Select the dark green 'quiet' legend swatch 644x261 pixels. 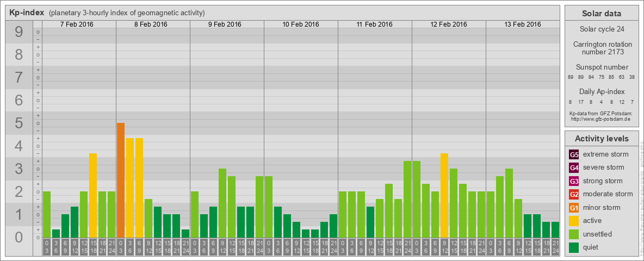[x=574, y=247]
